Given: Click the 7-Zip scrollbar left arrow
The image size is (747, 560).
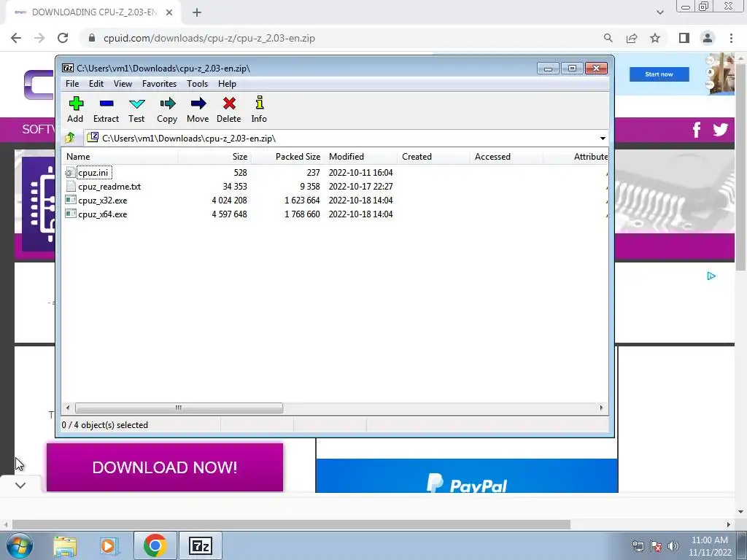Looking at the screenshot, I should (68, 408).
